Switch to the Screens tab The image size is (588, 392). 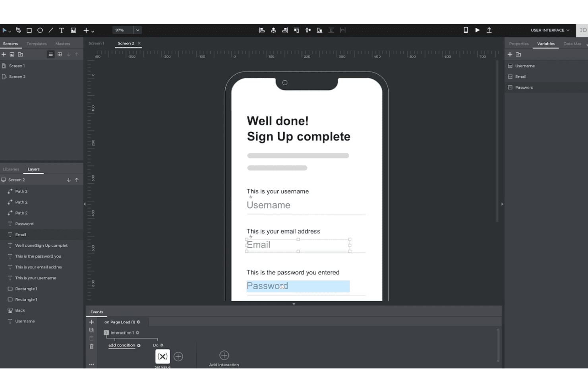[10, 44]
